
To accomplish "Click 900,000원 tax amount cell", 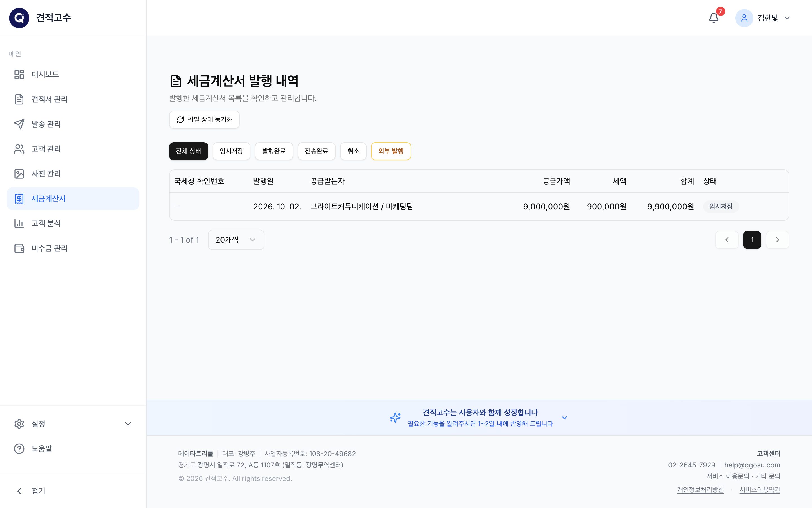I will (606, 207).
